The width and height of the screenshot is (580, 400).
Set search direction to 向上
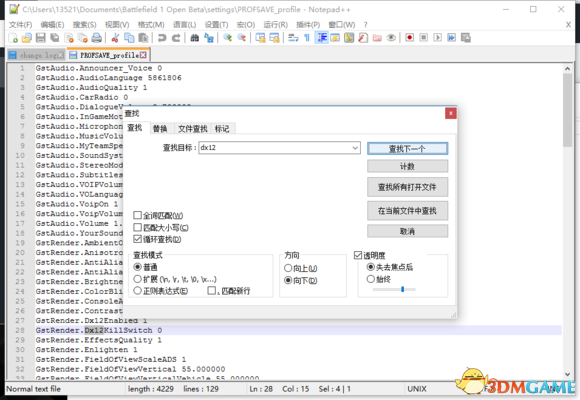[x=288, y=268]
